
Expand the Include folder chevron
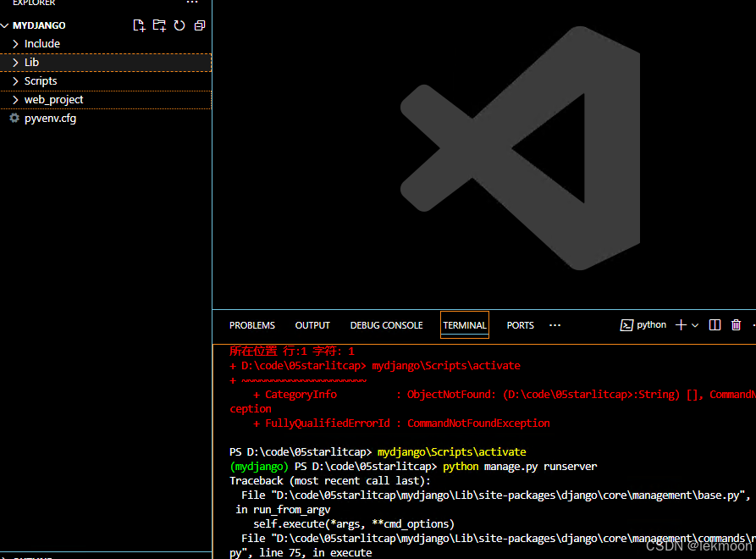(15, 44)
